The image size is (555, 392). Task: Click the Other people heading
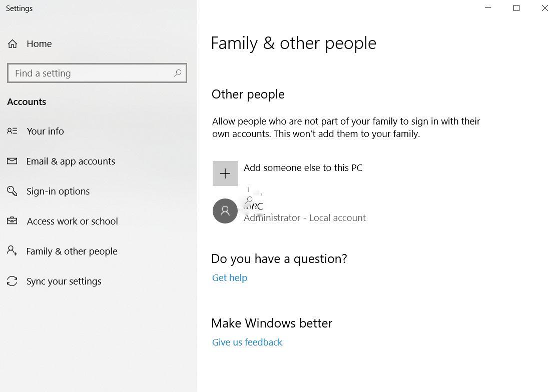248,94
